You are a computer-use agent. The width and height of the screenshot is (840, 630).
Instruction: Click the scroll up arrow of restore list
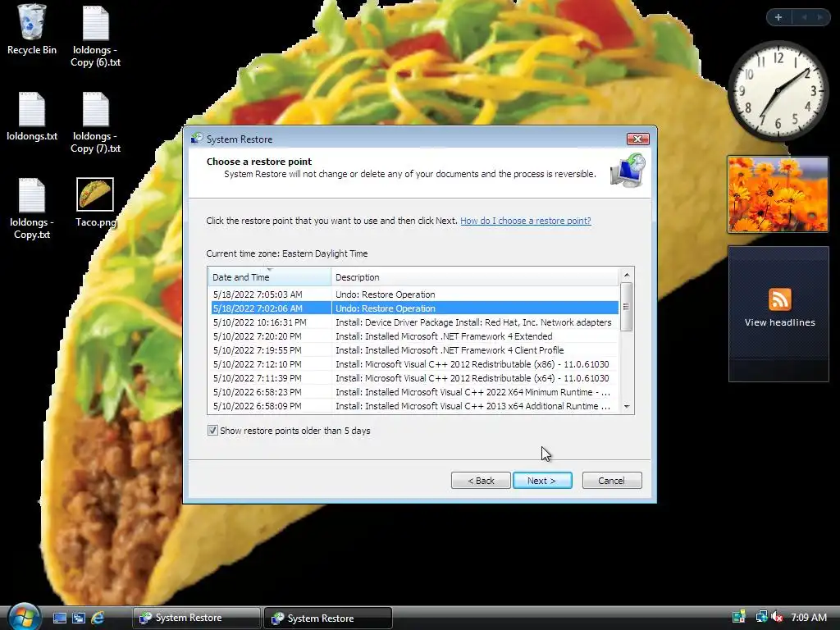(x=626, y=275)
